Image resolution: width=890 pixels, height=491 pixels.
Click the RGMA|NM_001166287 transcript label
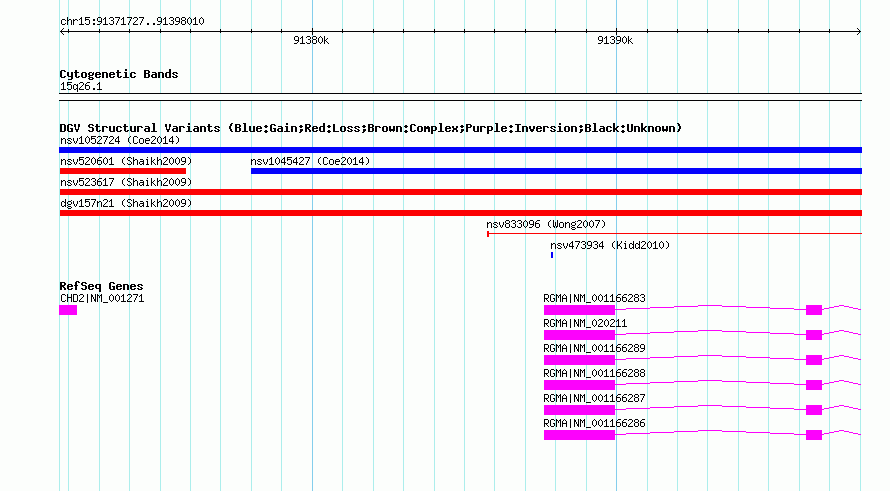point(594,398)
